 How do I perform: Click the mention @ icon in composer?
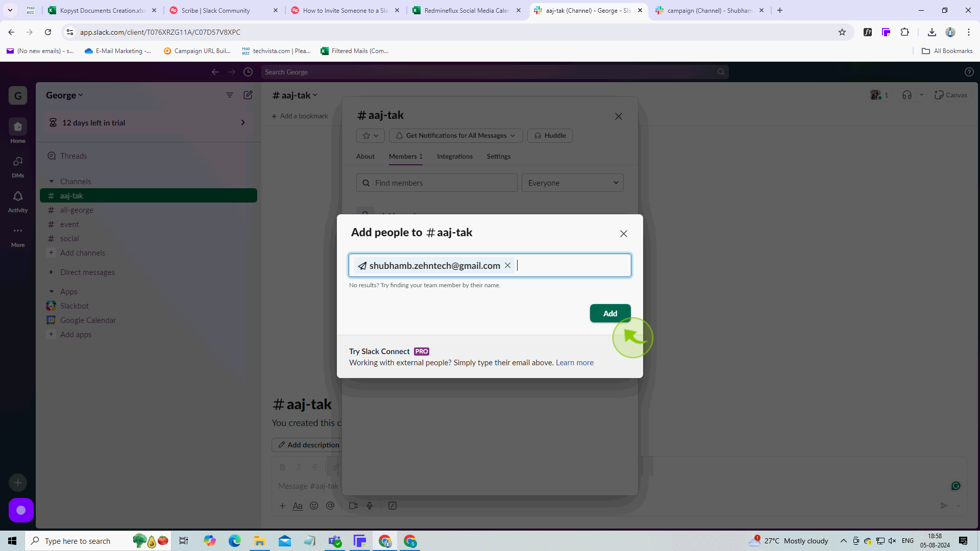coord(330,506)
